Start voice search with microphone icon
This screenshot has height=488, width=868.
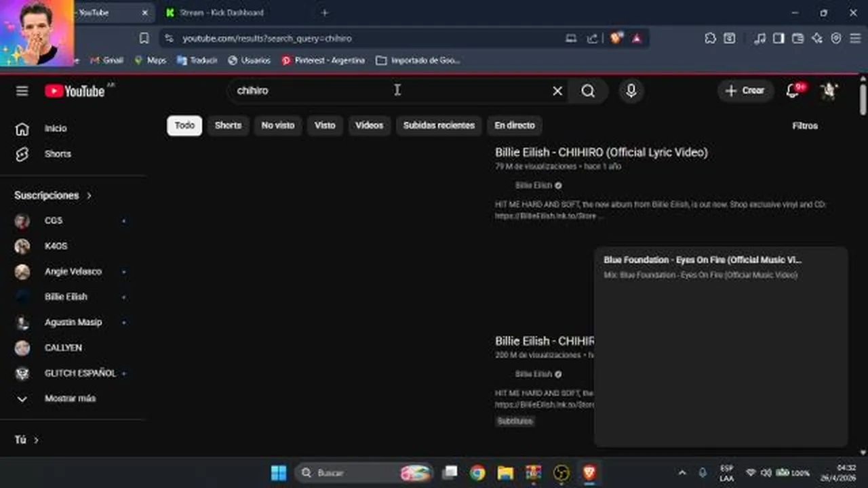[x=631, y=91]
